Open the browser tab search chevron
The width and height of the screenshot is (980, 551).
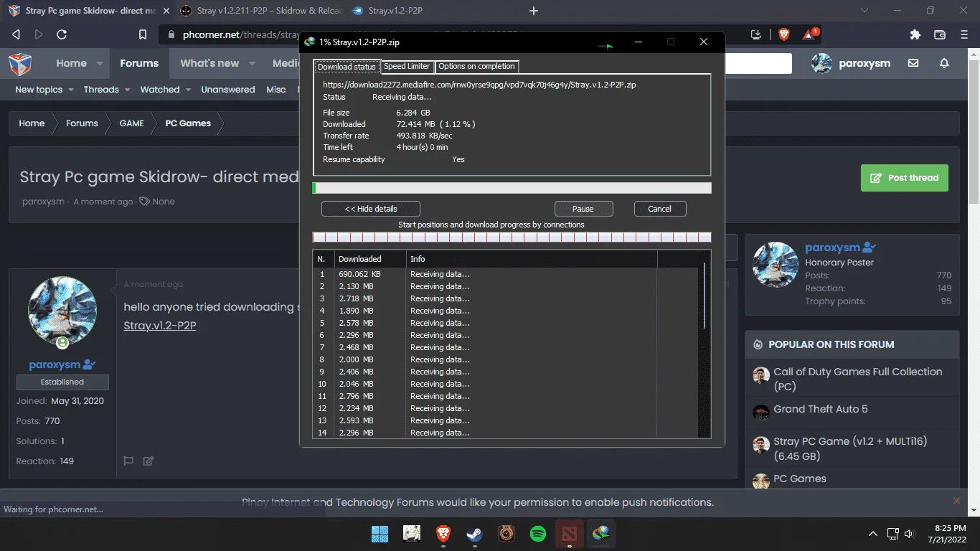[x=864, y=11]
